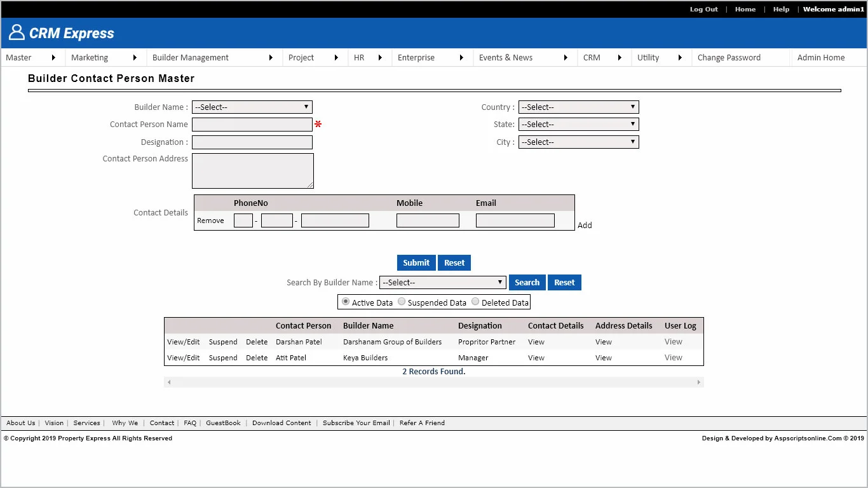Click the Reset button next to Submit
868x488 pixels.
454,262
